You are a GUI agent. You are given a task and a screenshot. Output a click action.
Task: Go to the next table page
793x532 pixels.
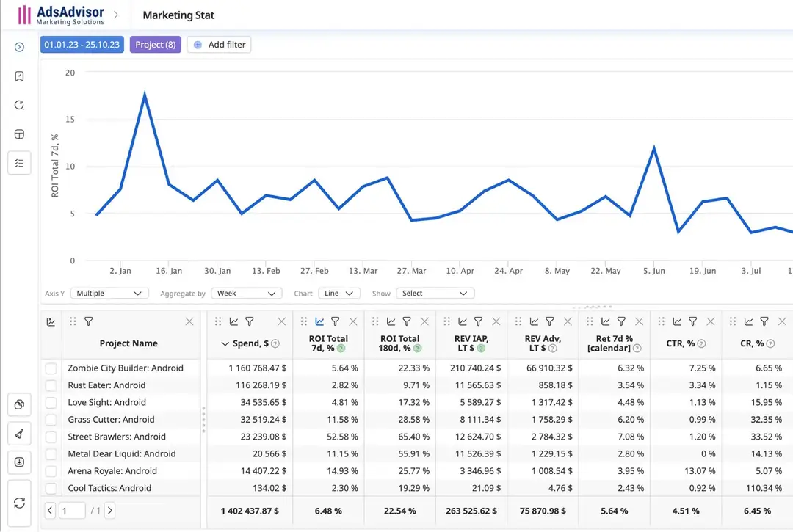pyautogui.click(x=109, y=510)
